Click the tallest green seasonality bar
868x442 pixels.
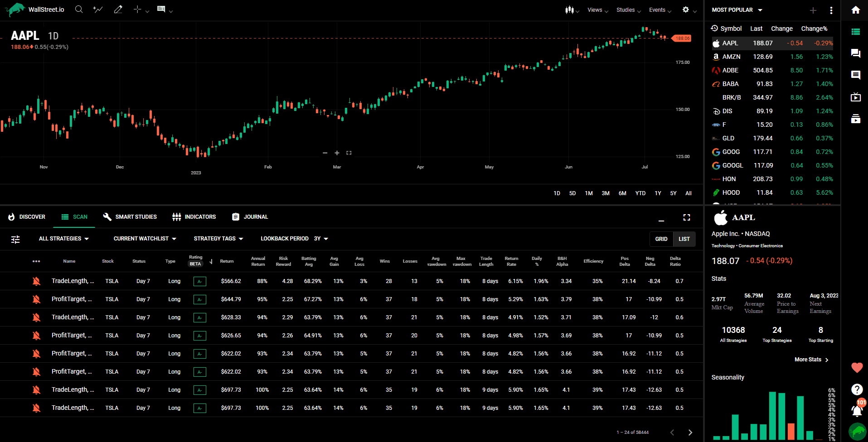point(772,416)
